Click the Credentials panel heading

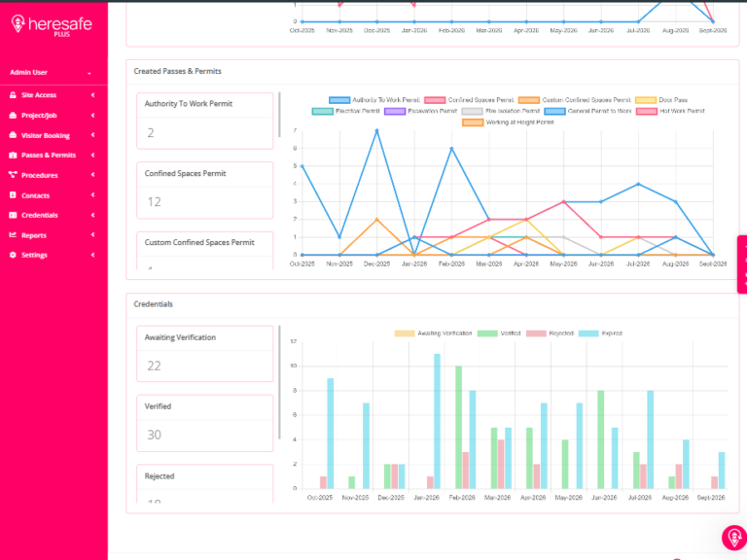pos(153,304)
